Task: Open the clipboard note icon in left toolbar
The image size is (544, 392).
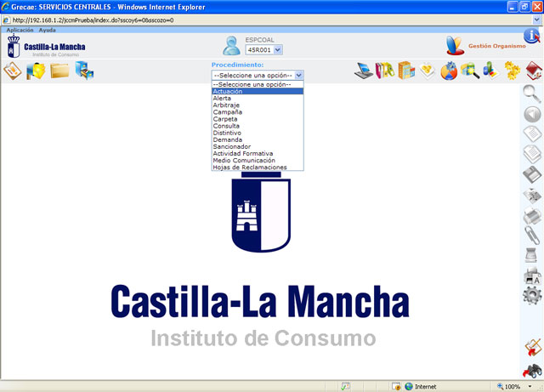Action: click(x=13, y=71)
